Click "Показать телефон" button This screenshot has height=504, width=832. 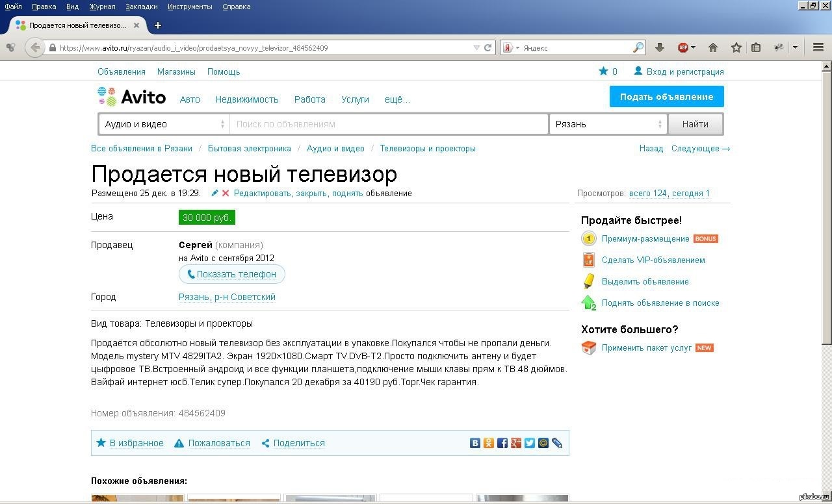click(232, 274)
